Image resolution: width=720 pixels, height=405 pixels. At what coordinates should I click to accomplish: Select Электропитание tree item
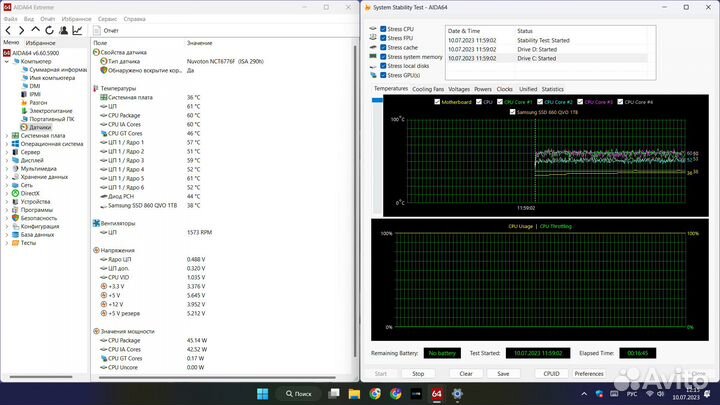pos(47,111)
